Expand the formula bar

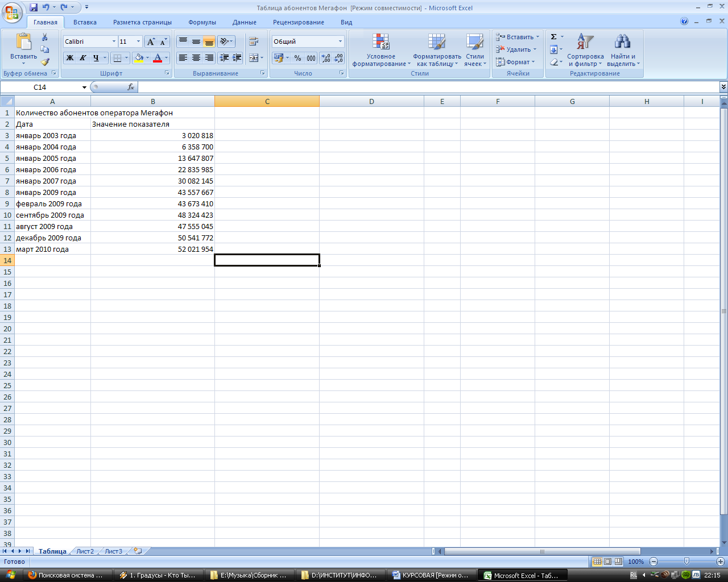pos(723,87)
